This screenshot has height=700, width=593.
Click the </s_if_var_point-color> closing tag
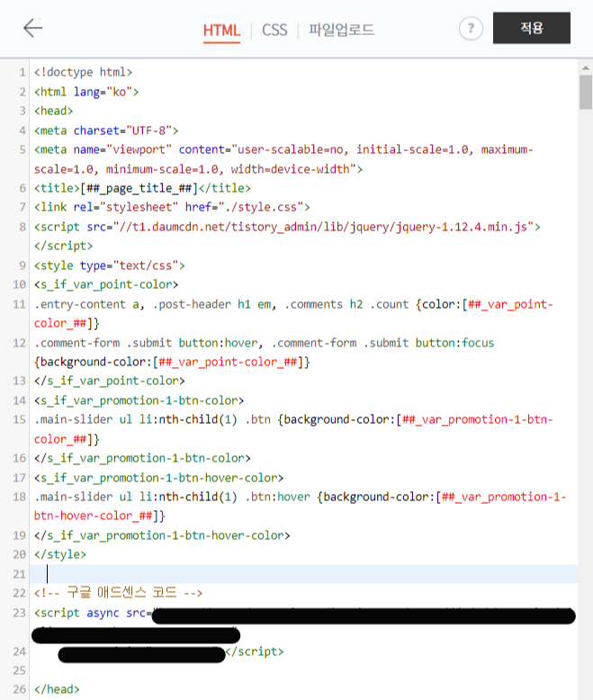click(x=110, y=381)
